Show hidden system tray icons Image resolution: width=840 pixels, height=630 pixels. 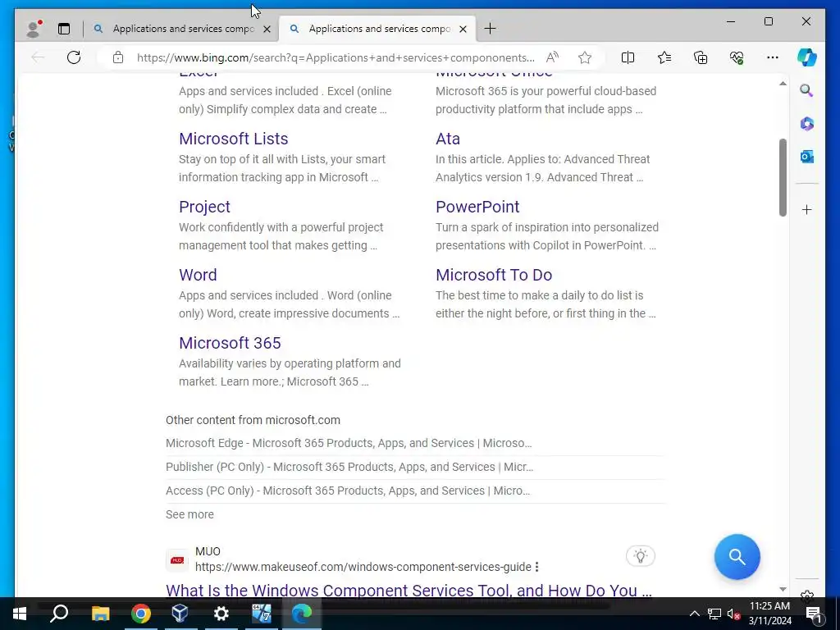(694, 614)
